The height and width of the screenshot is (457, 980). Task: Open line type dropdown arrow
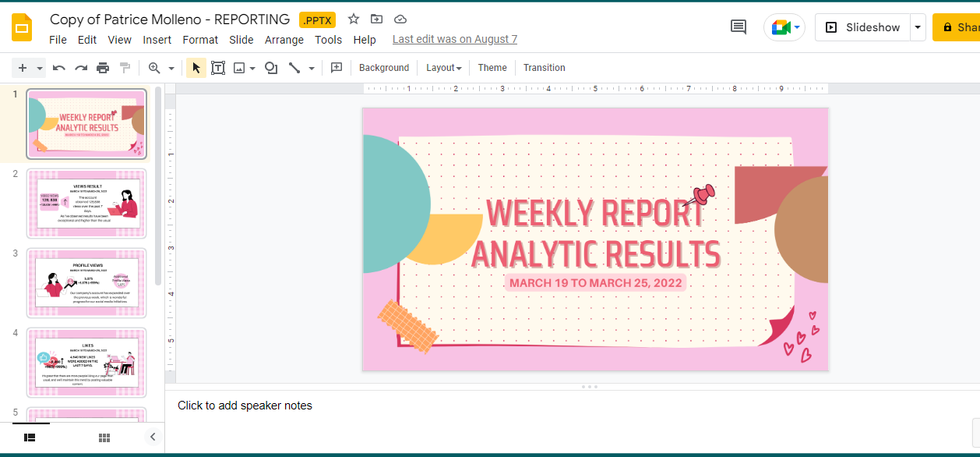point(312,68)
